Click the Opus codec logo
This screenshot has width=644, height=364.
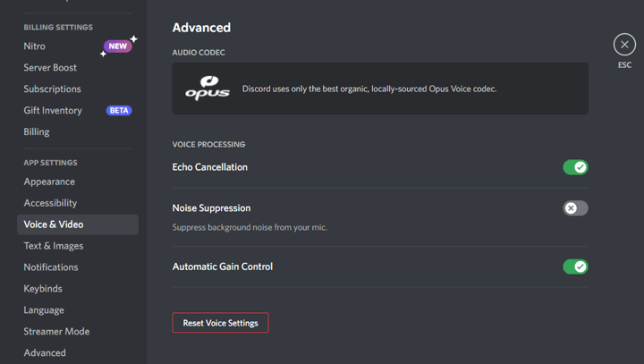click(208, 89)
